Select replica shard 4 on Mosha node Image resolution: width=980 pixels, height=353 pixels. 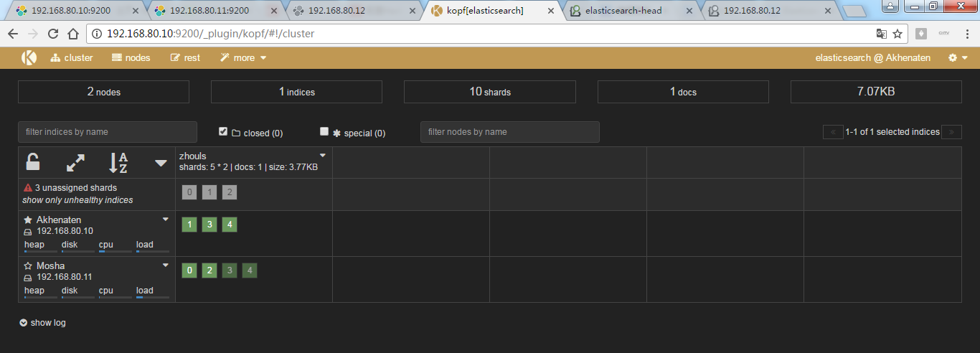[x=249, y=270]
